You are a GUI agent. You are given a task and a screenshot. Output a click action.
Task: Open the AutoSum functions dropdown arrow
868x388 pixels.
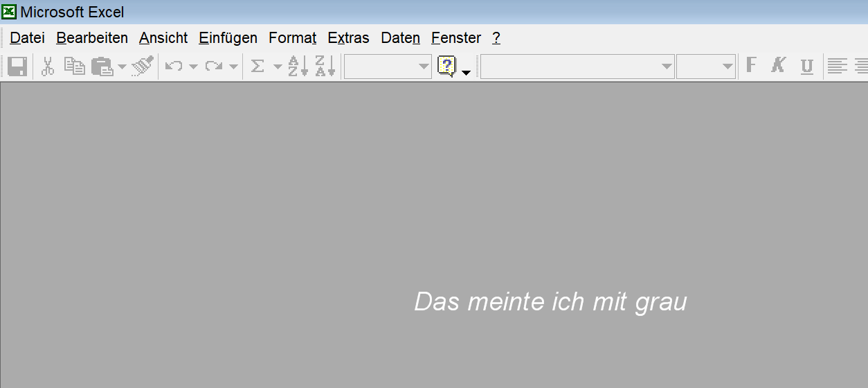278,67
